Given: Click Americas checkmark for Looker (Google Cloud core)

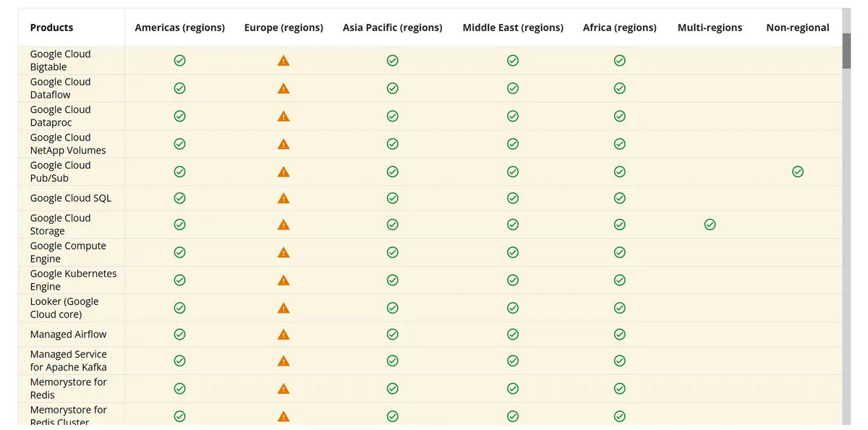Looking at the screenshot, I should point(180,308).
